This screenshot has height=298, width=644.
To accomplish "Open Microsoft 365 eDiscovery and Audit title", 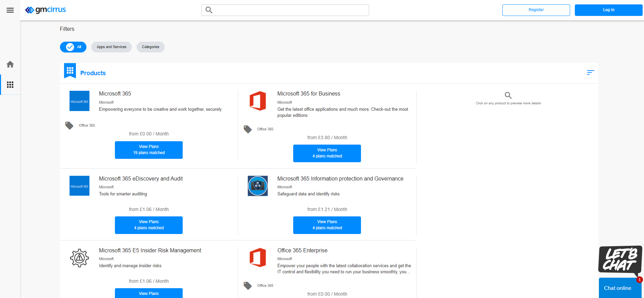I will coord(141,179).
